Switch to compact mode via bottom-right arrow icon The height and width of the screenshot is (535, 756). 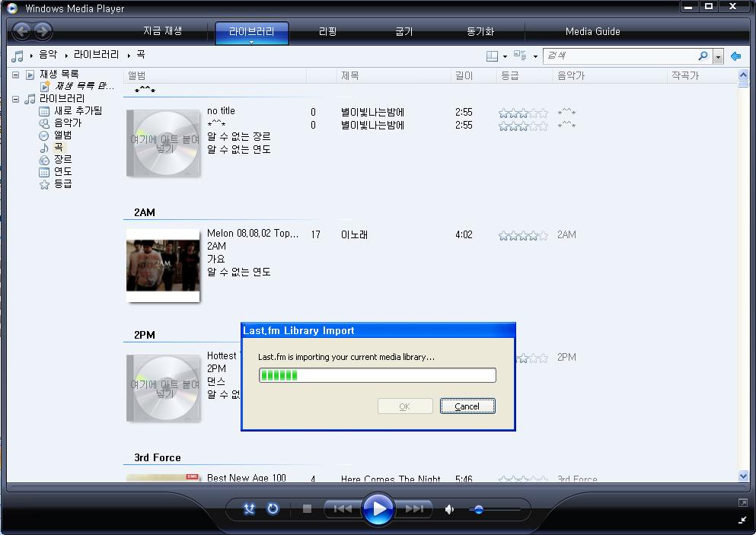[742, 520]
